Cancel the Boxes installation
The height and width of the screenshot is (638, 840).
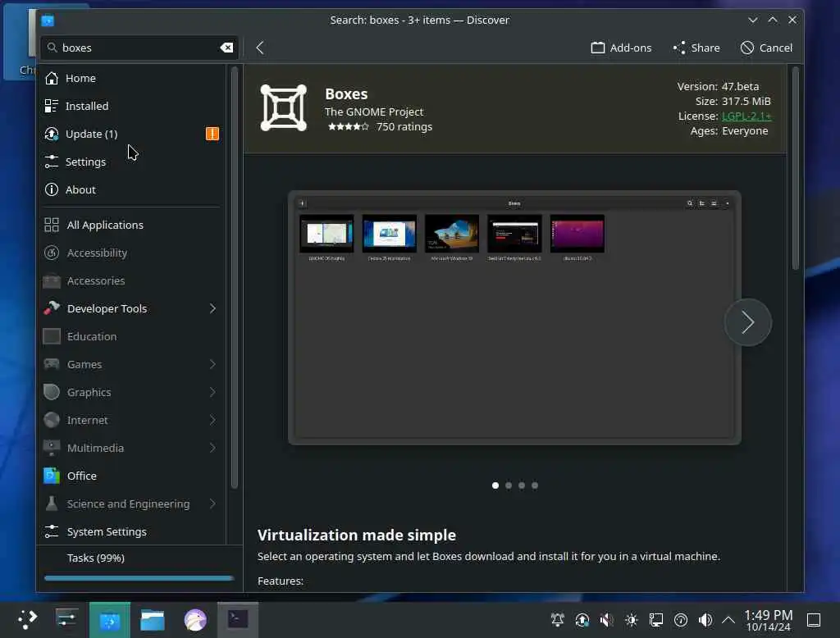[x=766, y=48]
